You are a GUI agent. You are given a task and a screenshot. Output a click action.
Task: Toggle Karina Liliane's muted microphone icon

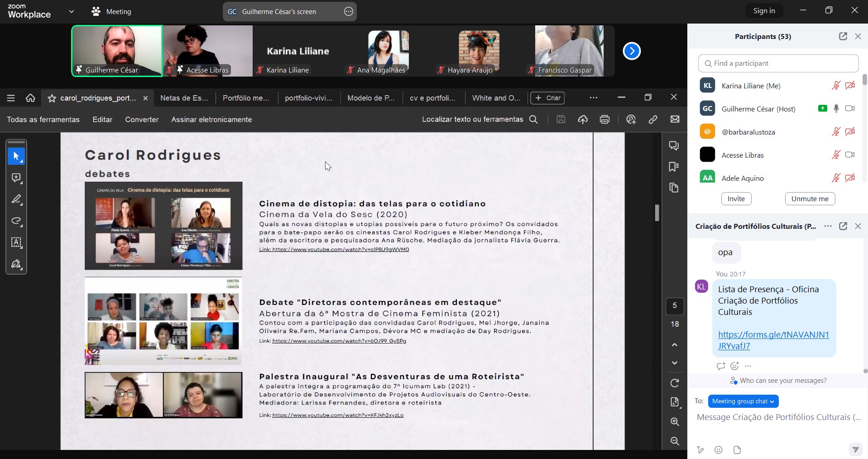pyautogui.click(x=836, y=86)
